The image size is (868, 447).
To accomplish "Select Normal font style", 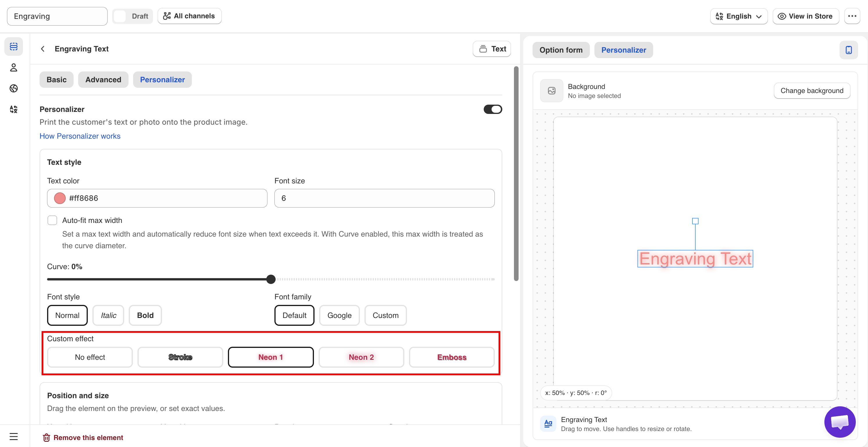I will 67,315.
